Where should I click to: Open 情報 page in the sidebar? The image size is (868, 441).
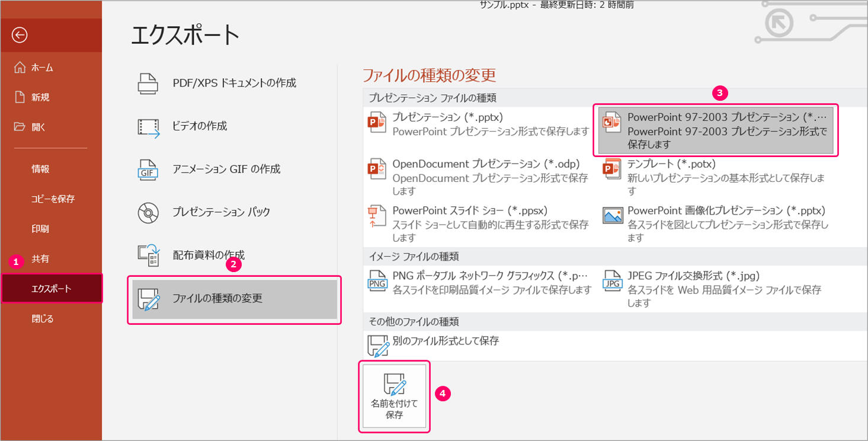point(51,169)
